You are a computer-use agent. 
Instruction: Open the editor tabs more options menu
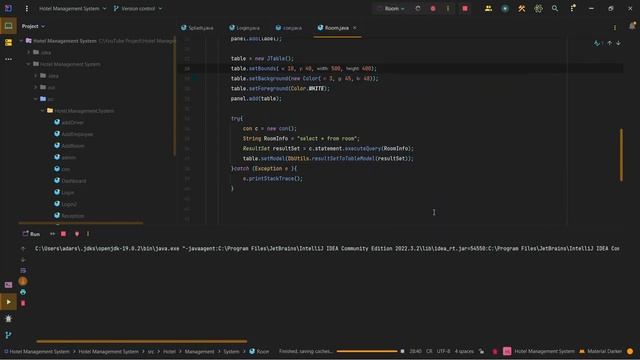pyautogui.click(x=615, y=28)
